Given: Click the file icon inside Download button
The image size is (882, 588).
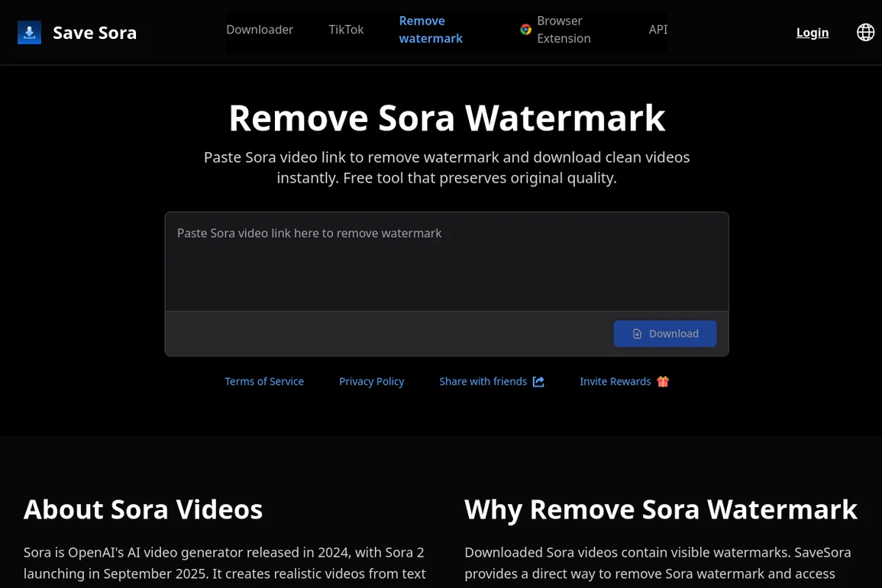Looking at the screenshot, I should click(637, 334).
